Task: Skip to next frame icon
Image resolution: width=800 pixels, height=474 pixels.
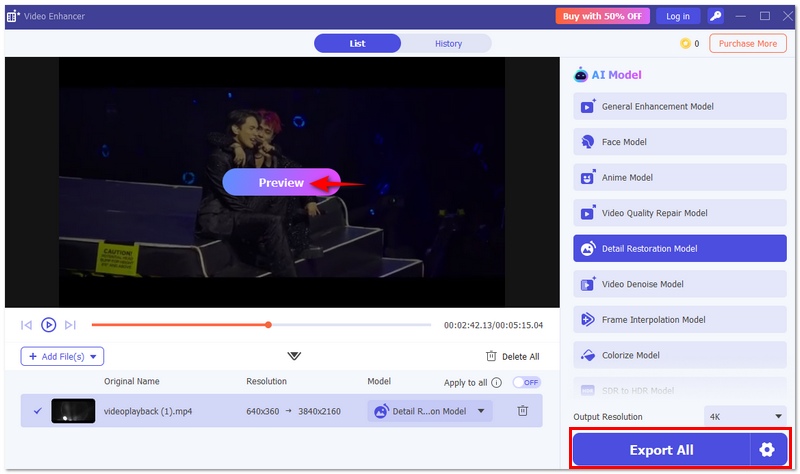Action: [x=70, y=325]
